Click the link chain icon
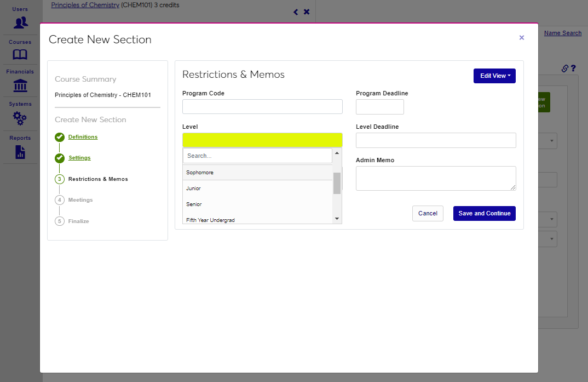This screenshot has width=588, height=382. (x=565, y=69)
